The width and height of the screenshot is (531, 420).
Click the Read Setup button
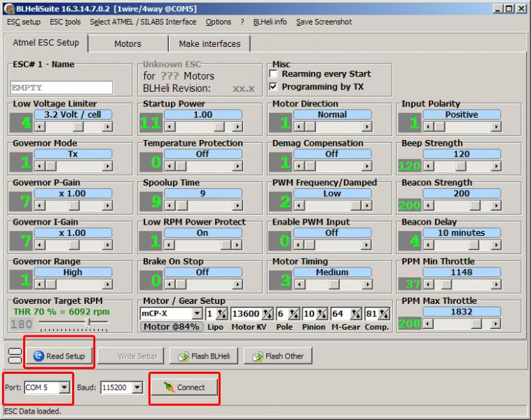click(60, 356)
